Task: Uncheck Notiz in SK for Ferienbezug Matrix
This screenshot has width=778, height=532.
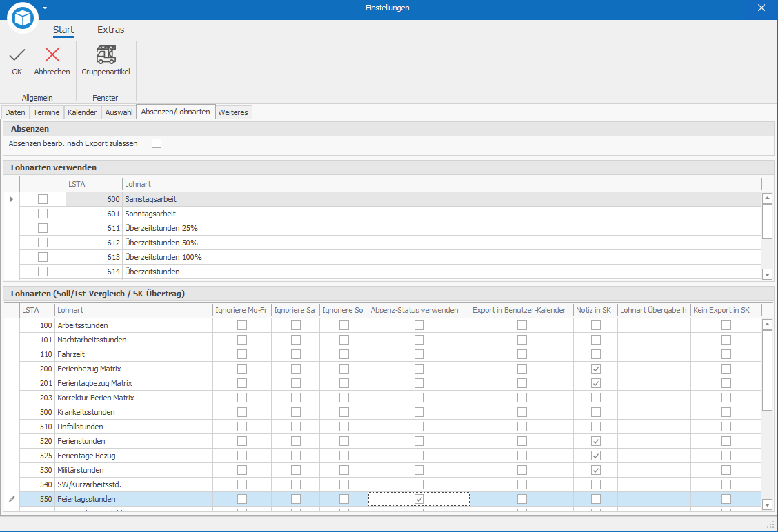Action: click(596, 369)
